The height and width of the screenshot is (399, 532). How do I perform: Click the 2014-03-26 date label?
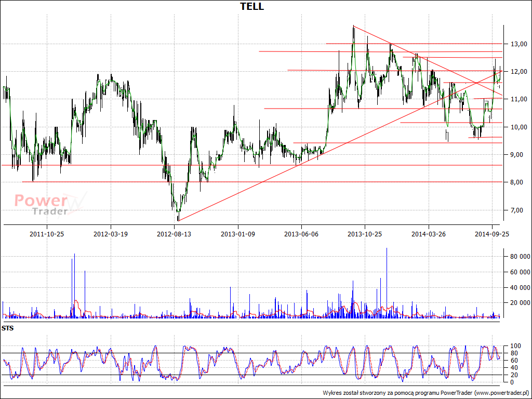click(x=429, y=234)
